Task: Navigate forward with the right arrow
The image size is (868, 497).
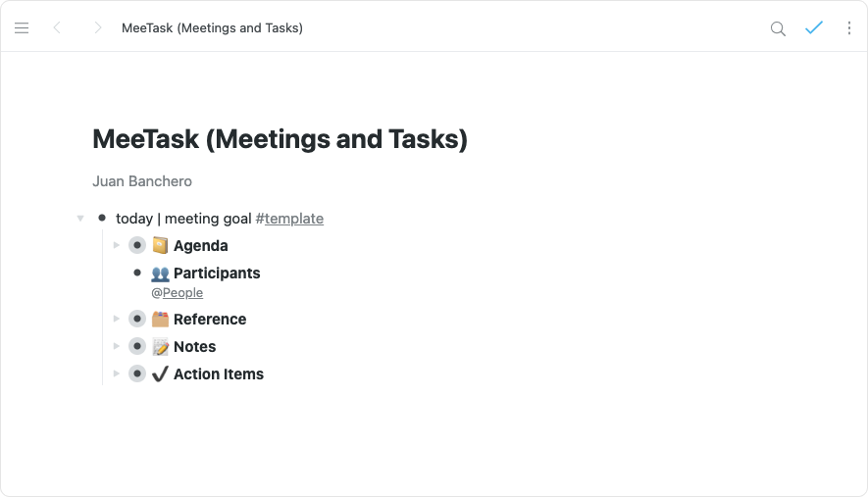Action: pos(97,28)
